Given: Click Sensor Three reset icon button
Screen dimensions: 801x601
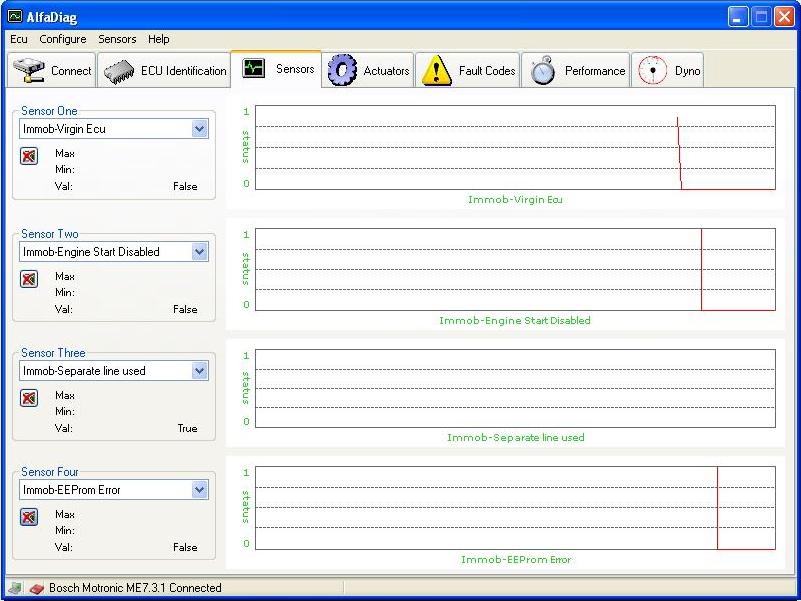Looking at the screenshot, I should pos(29,398).
